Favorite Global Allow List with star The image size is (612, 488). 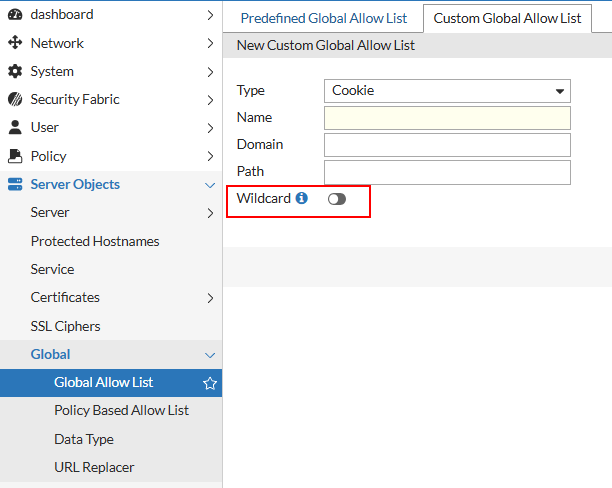[x=210, y=383]
